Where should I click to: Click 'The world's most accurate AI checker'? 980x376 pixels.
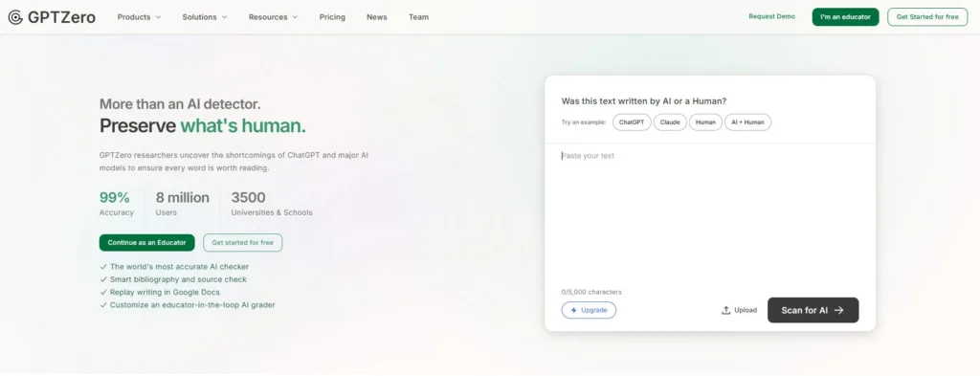pos(179,267)
